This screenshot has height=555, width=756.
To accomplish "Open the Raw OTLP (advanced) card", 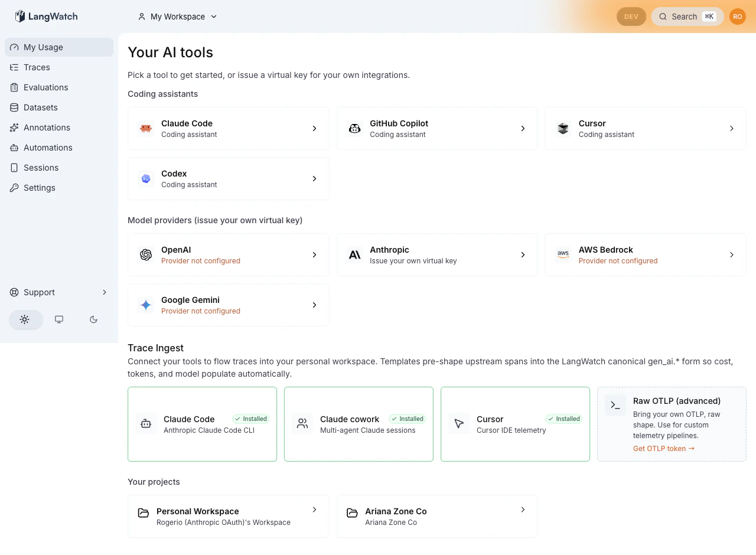I will 672,424.
